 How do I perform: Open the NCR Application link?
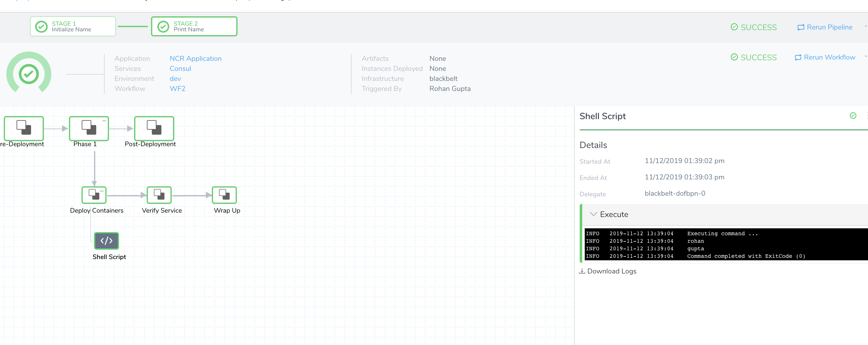pyautogui.click(x=196, y=58)
